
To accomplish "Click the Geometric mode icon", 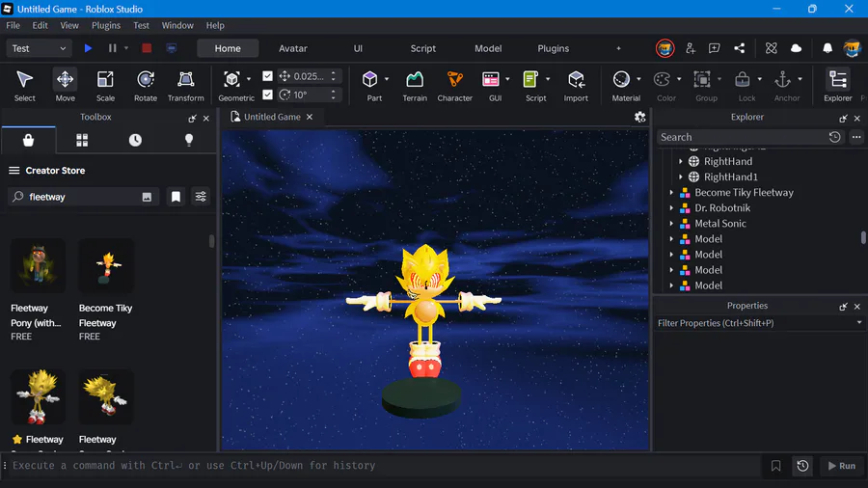I will [231, 80].
